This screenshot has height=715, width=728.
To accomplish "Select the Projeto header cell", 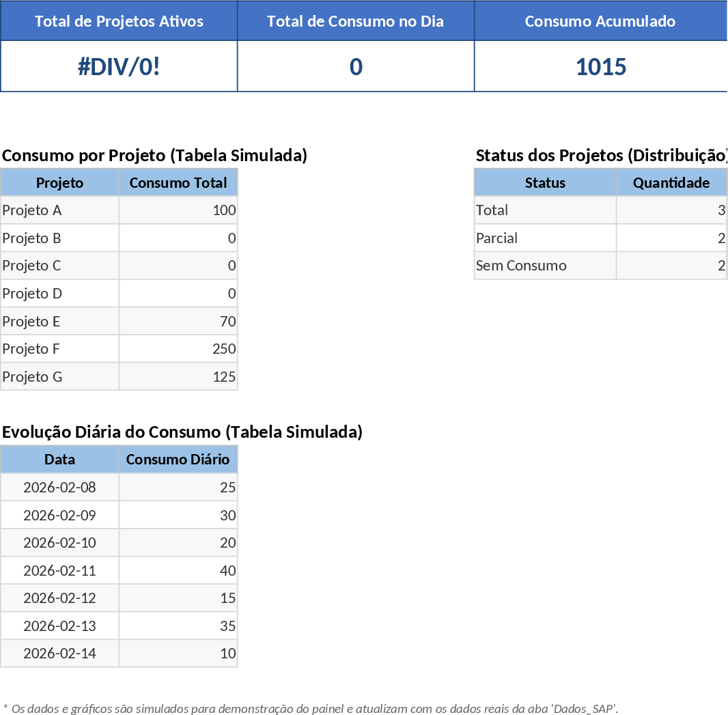I will pyautogui.click(x=59, y=182).
